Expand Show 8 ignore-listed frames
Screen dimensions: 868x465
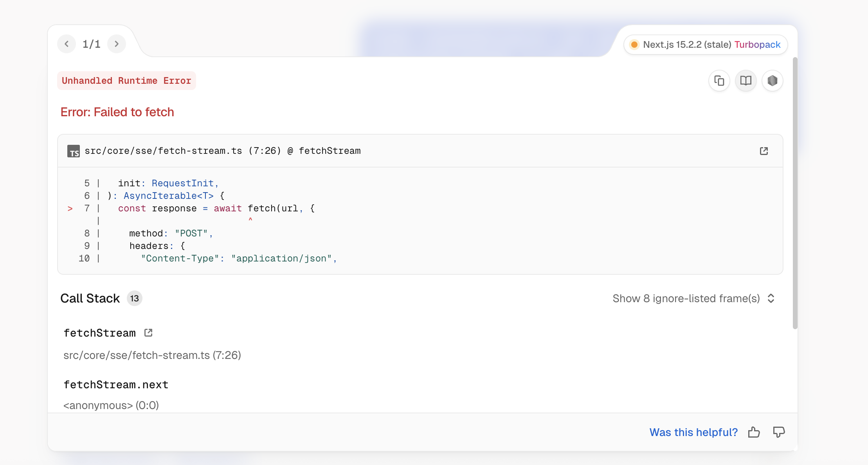(x=686, y=298)
